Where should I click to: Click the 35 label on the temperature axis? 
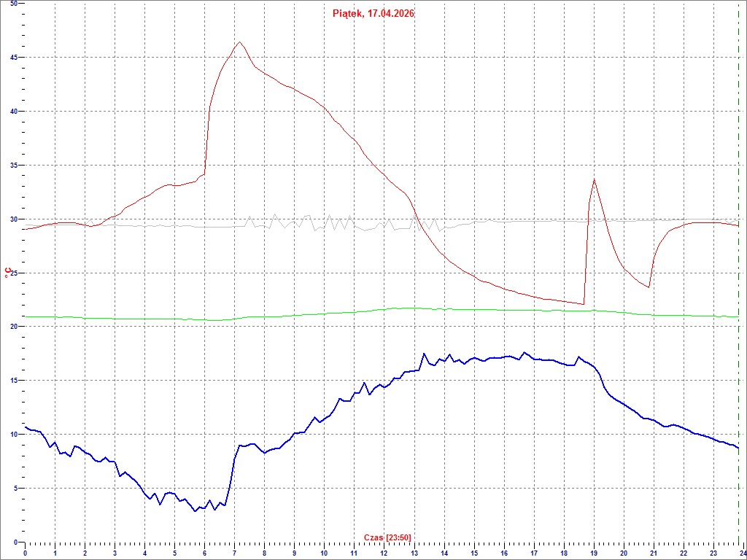tap(15, 166)
